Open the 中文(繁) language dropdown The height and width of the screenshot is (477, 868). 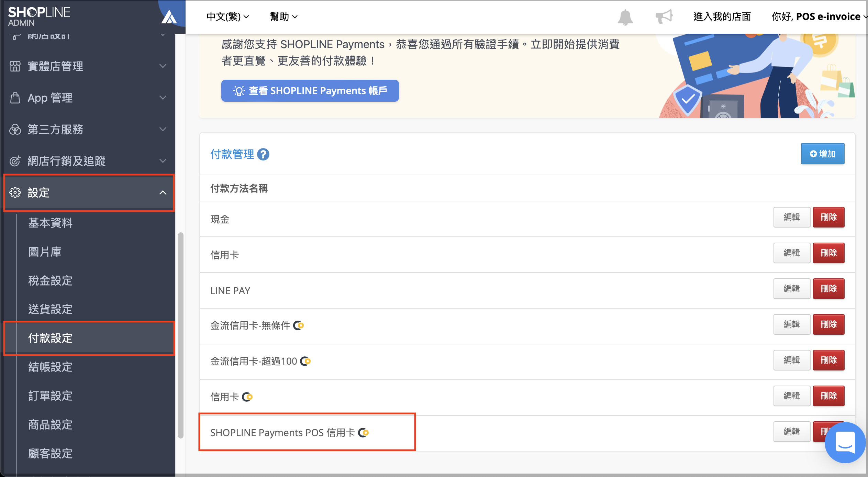click(x=227, y=16)
